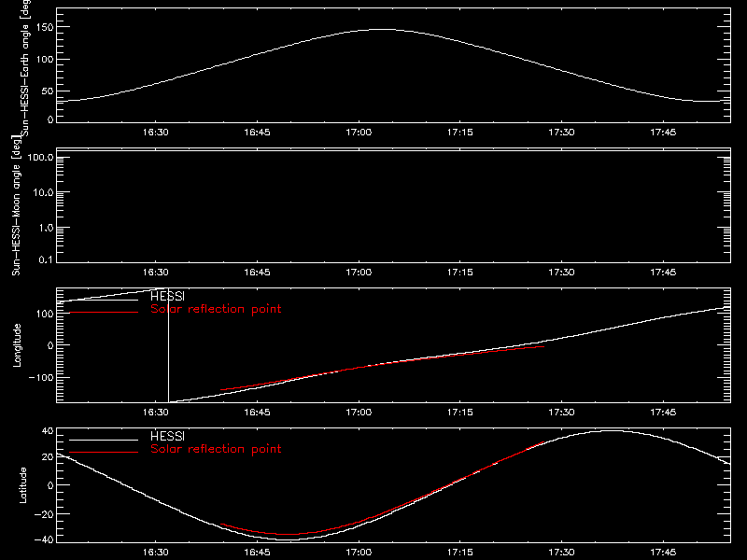This screenshot has width=747, height=560.
Task: Click white legend line sample in Latitude plot
Action: tap(104, 440)
